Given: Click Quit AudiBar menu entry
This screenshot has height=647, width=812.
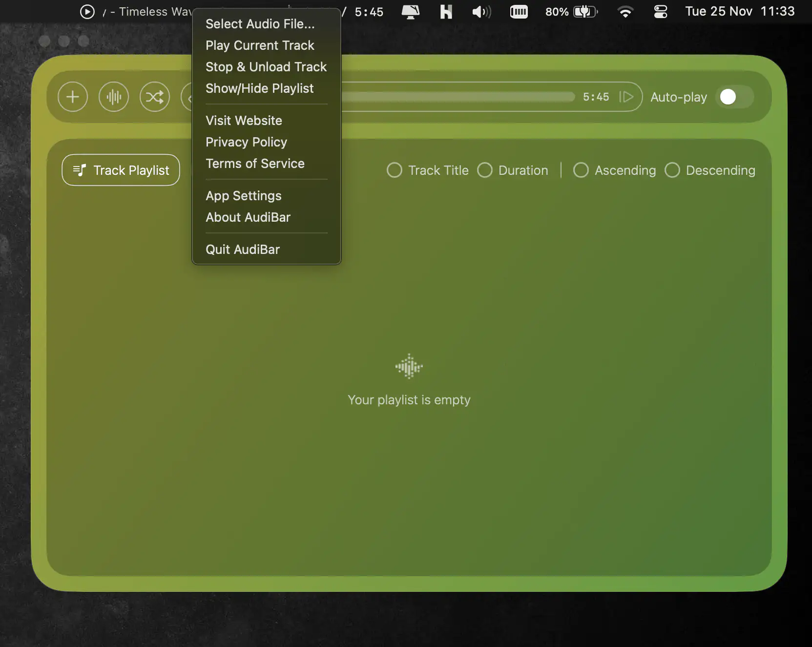Looking at the screenshot, I should (x=242, y=250).
